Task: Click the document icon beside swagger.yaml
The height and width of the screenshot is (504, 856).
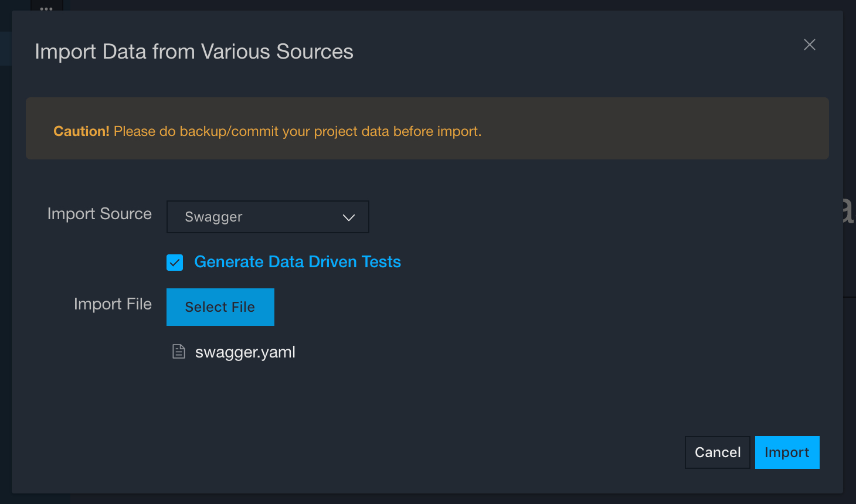Action: (179, 352)
